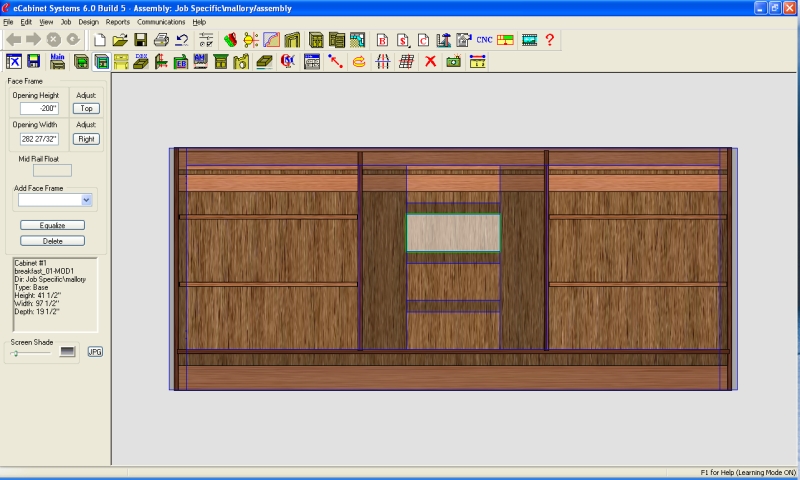This screenshot has width=800, height=480.
Task: Click the red X delete icon
Action: 431,62
